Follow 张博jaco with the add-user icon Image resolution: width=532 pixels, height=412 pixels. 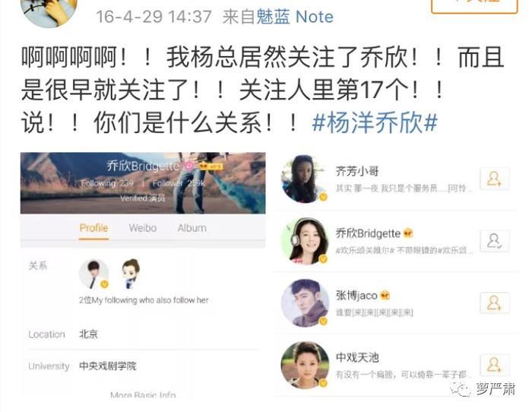coord(495,303)
